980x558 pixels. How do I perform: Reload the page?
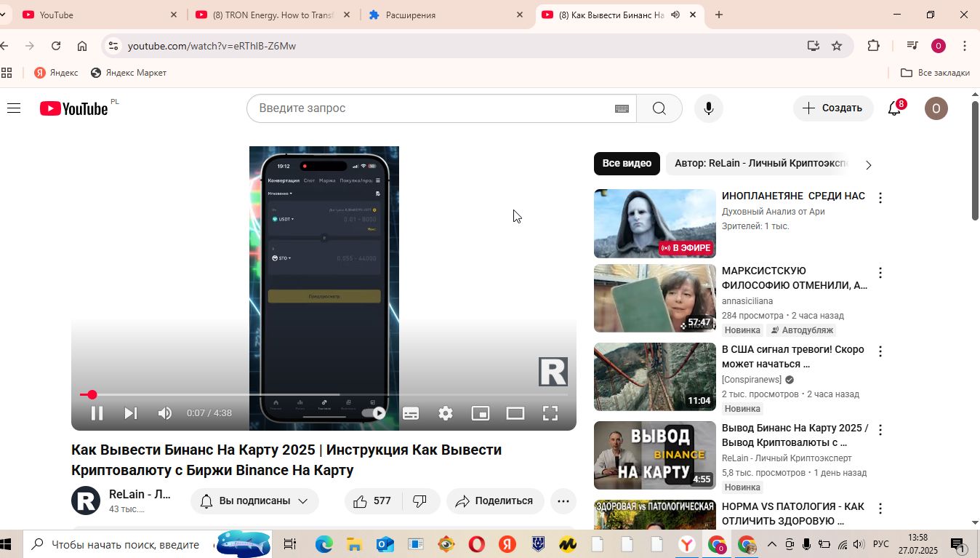point(56,46)
